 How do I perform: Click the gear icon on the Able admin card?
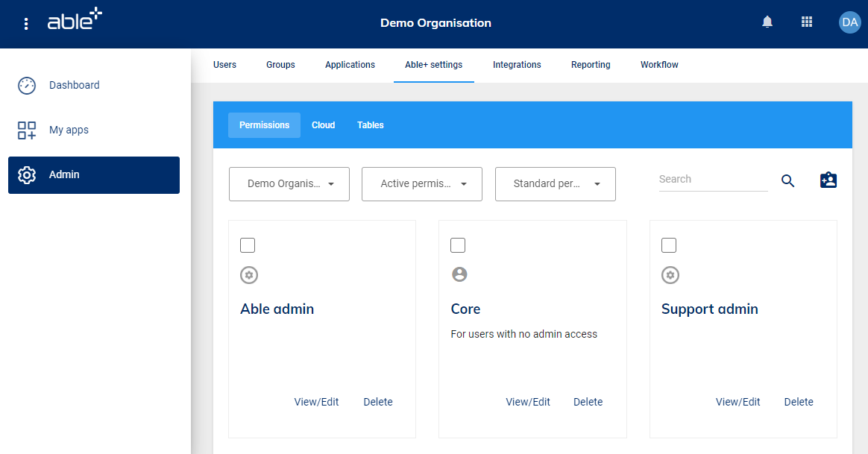[249, 275]
